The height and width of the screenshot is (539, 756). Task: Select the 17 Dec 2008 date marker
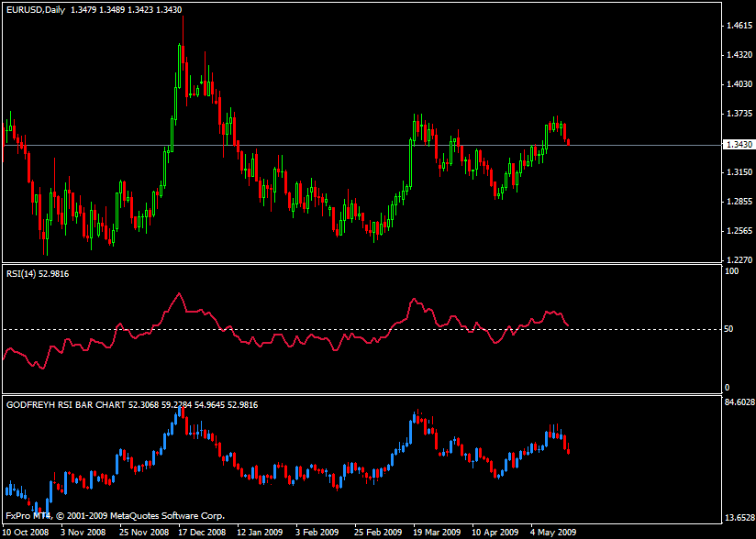pos(201,531)
